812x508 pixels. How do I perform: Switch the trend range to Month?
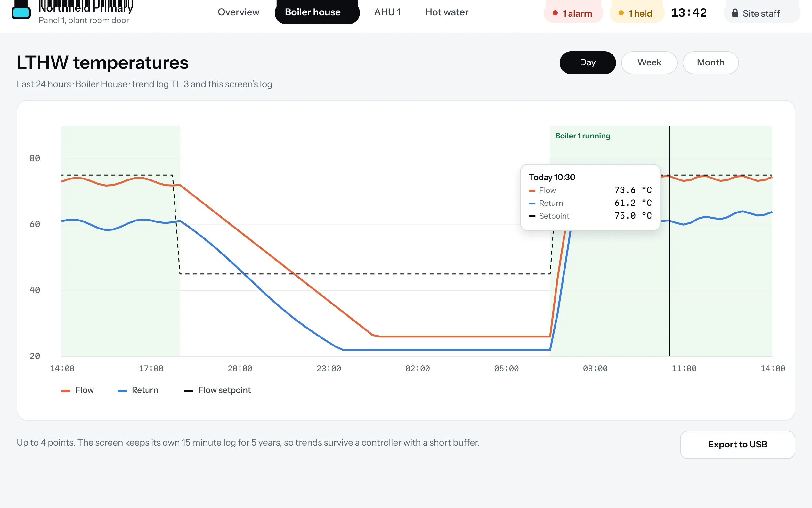(710, 62)
